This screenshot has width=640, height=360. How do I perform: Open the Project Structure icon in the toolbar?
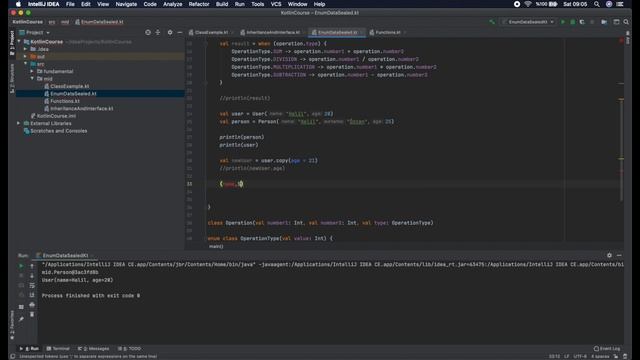coord(604,22)
